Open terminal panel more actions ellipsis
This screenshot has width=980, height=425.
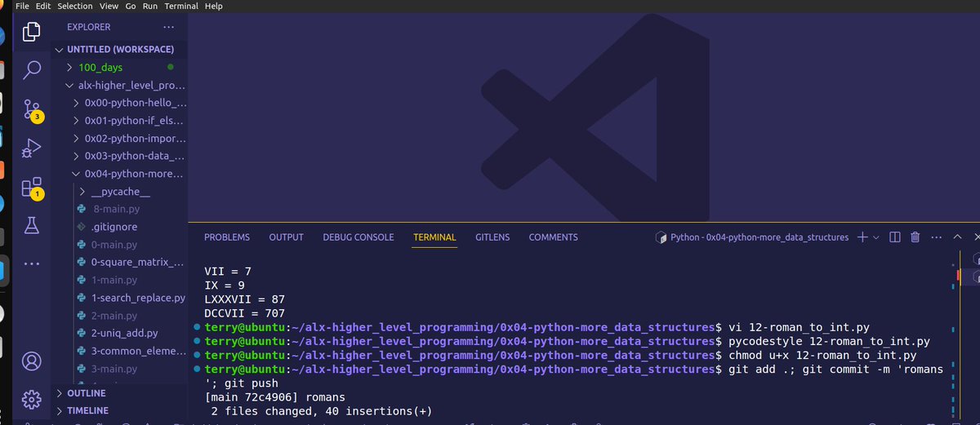pyautogui.click(x=936, y=237)
